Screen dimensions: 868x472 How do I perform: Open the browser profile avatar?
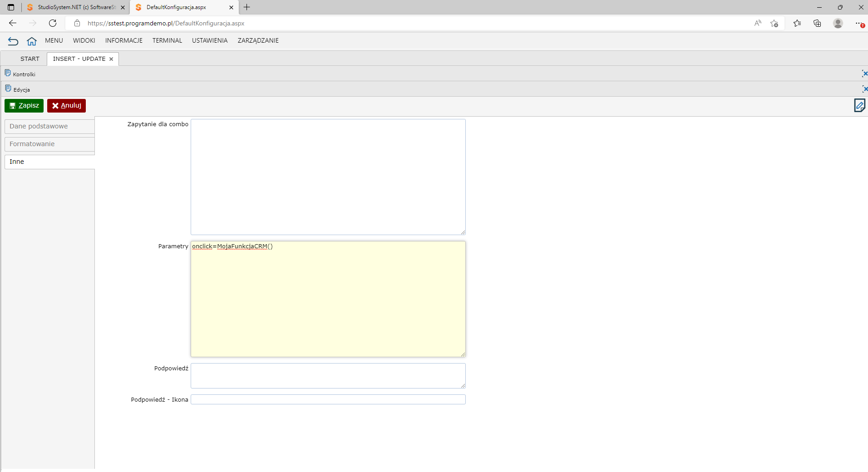pyautogui.click(x=838, y=23)
